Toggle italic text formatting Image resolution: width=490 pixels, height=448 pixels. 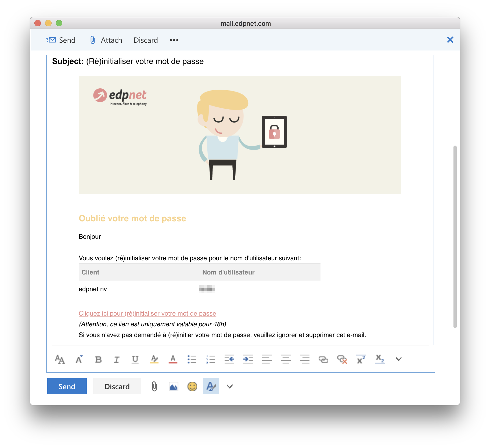click(x=117, y=359)
